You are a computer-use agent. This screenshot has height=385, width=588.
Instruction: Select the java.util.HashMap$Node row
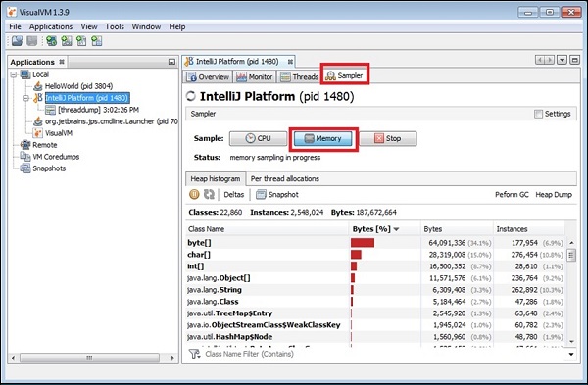click(x=375, y=337)
